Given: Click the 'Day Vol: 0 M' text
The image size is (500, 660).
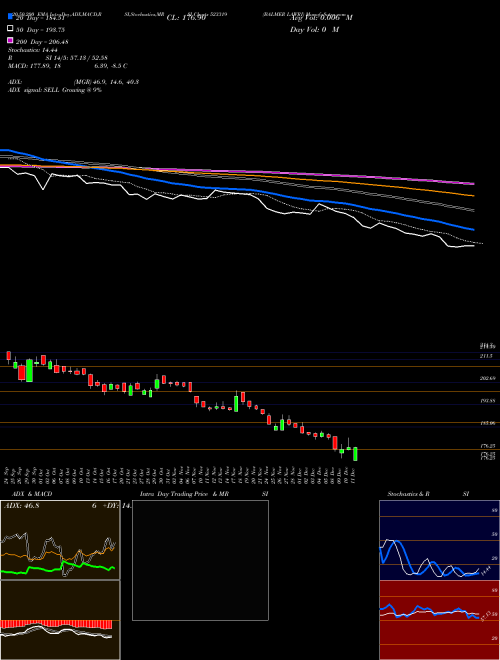Looking at the screenshot, I should click(x=315, y=29).
